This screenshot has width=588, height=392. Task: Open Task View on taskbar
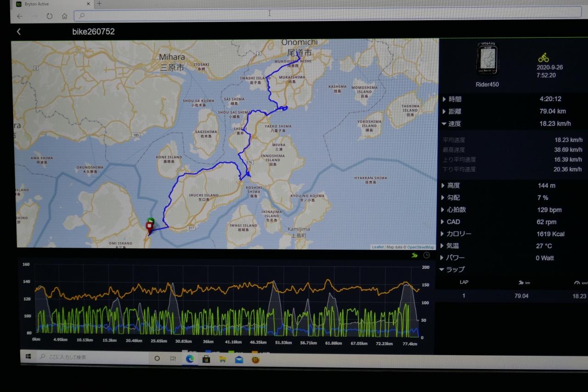[x=173, y=358]
